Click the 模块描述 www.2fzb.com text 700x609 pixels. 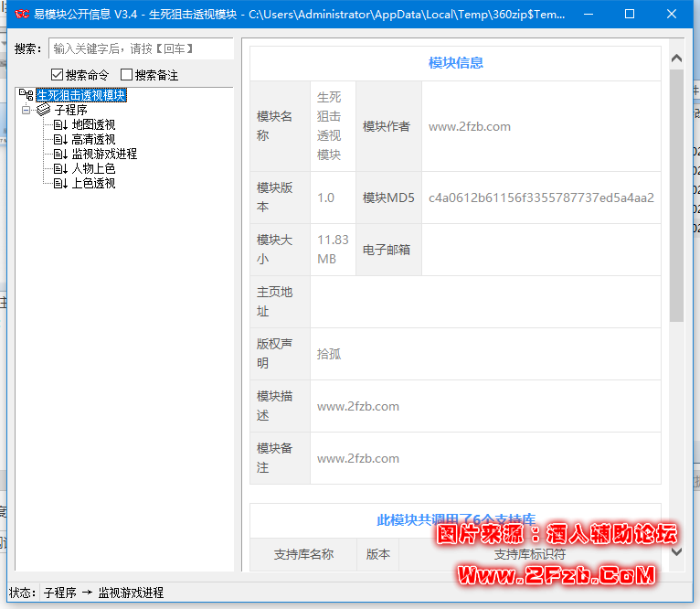coord(358,406)
